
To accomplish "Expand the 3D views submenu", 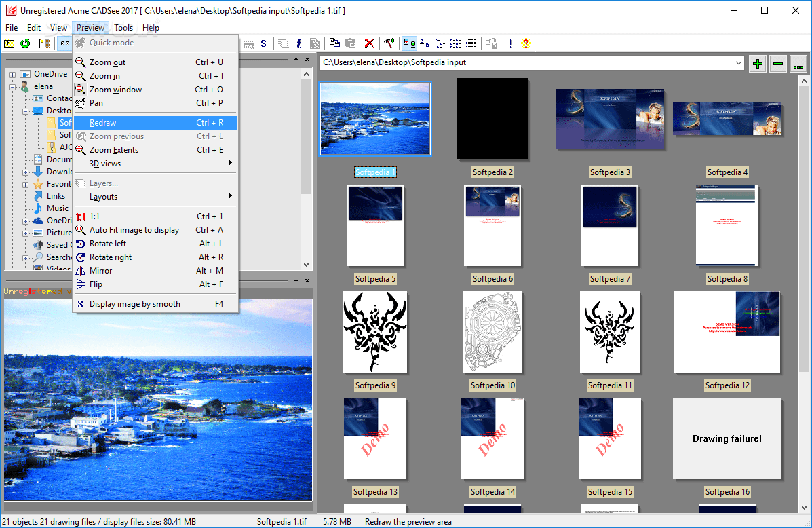I will pos(155,164).
